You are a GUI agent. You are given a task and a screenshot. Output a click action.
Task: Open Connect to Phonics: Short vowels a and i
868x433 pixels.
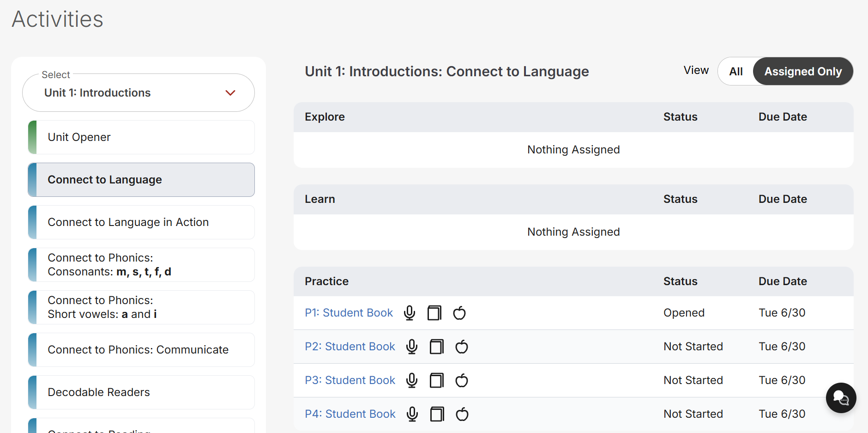click(x=141, y=307)
